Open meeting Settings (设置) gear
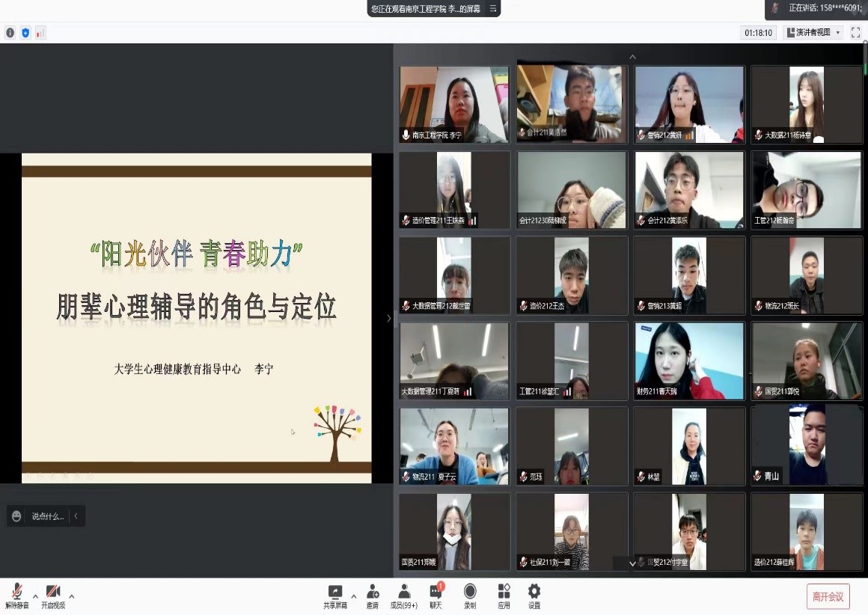This screenshot has width=868, height=615. 534,593
